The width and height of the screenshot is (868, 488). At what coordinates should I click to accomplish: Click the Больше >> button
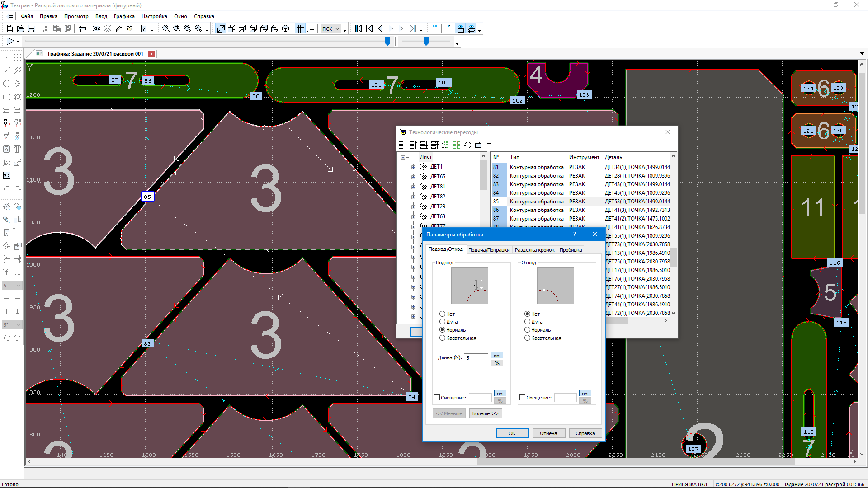(x=485, y=413)
